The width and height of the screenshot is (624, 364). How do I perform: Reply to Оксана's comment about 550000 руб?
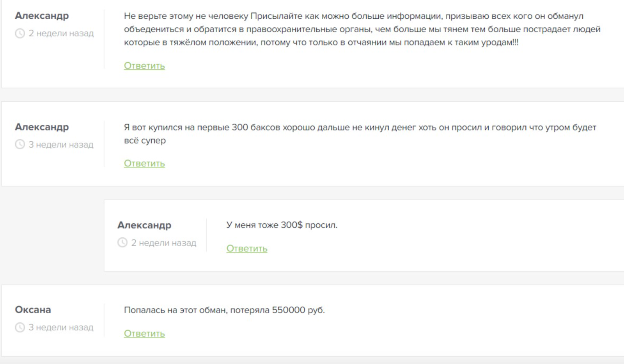coord(144,334)
